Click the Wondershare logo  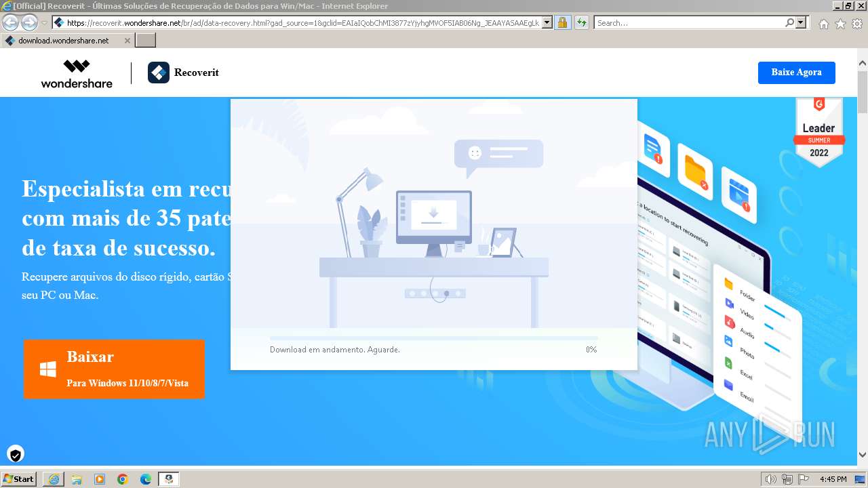tap(77, 73)
